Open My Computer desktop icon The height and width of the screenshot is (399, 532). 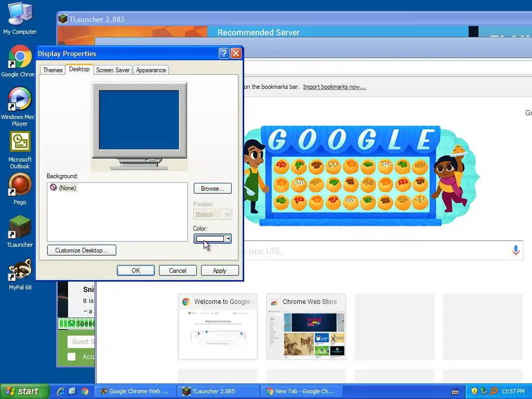pyautogui.click(x=20, y=18)
